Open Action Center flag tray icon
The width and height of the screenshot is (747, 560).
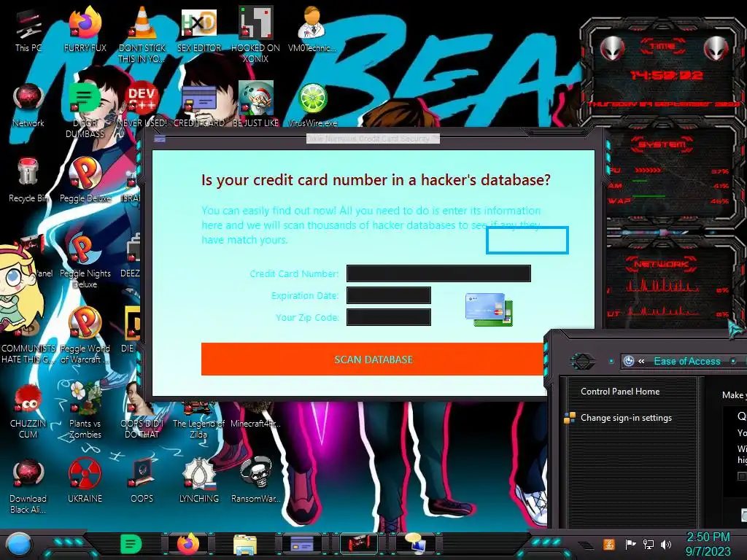630,544
